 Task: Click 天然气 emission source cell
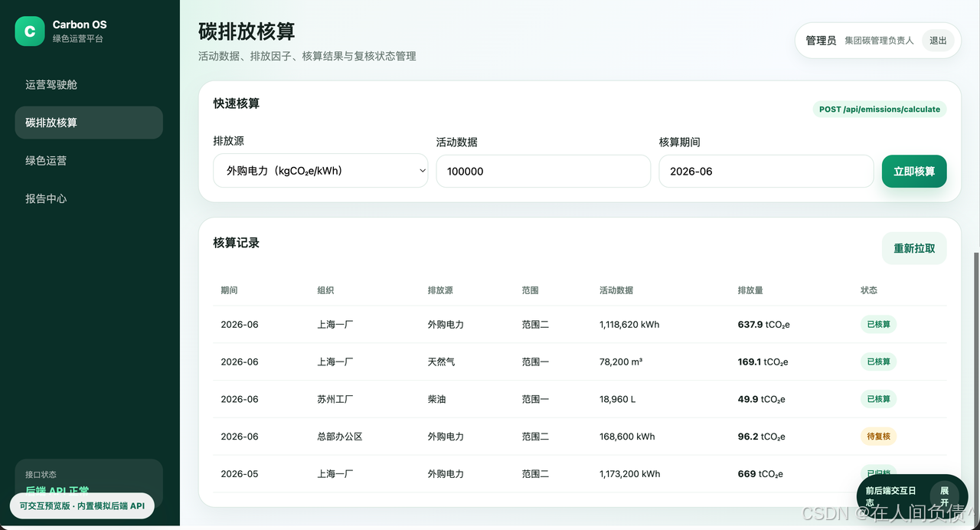[442, 362]
